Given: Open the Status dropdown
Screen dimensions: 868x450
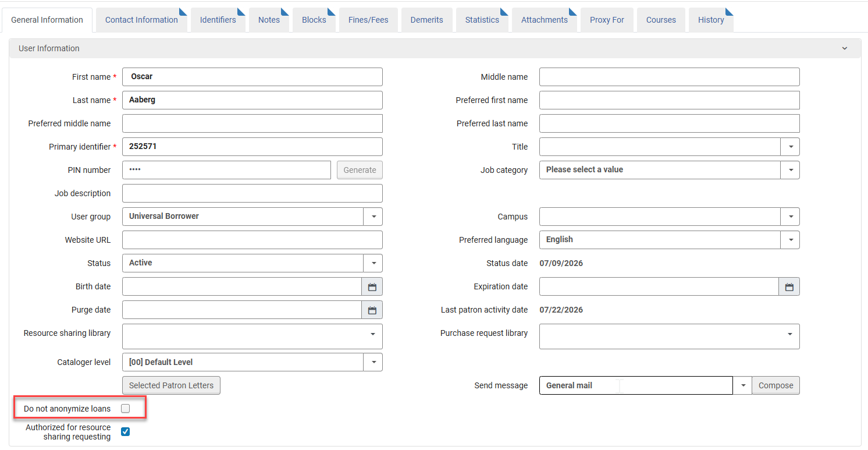Looking at the screenshot, I should coord(373,263).
